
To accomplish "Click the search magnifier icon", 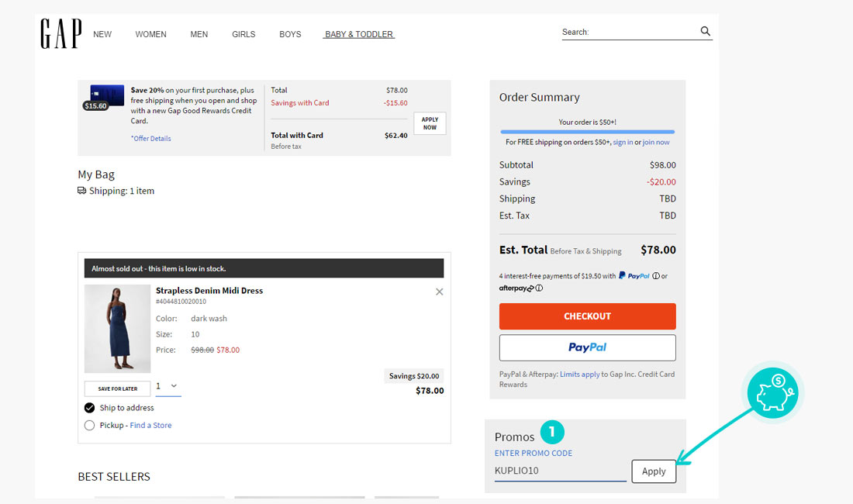I will (x=705, y=31).
